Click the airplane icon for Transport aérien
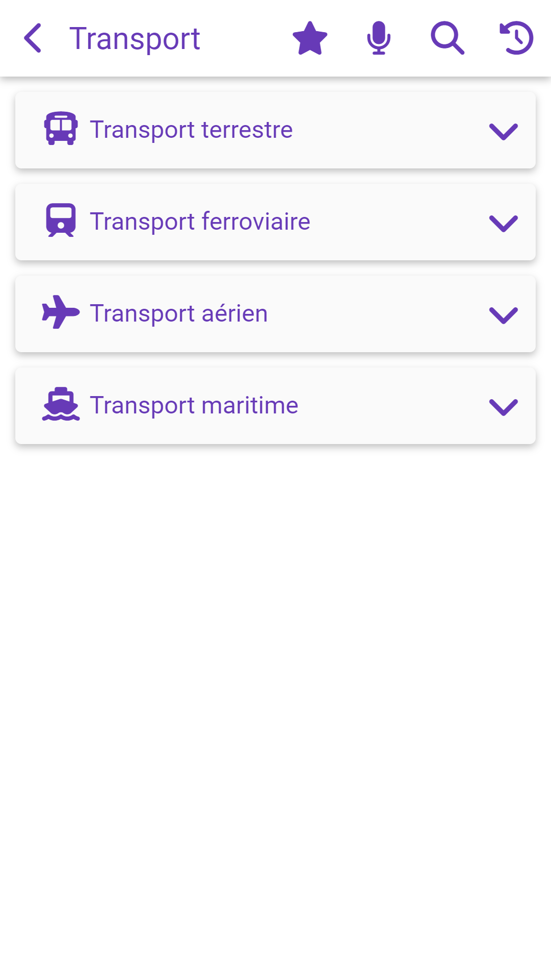 61,312
